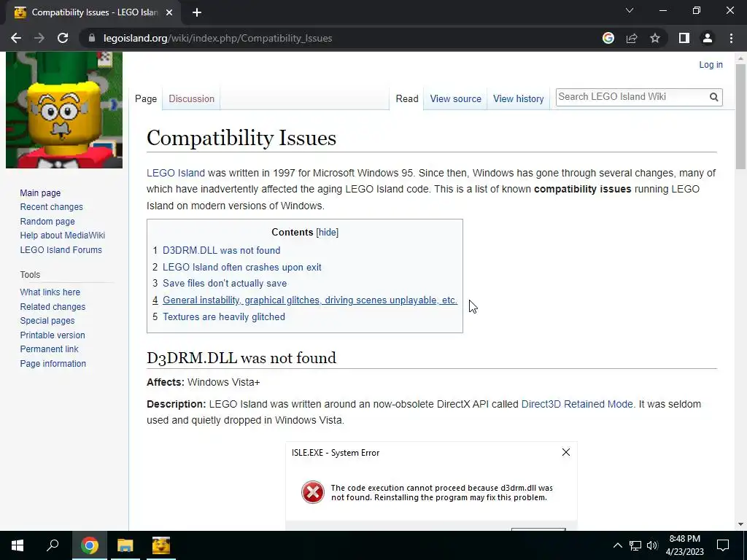Click the address bar URL
The height and width of the screenshot is (560, 747).
coord(217,38)
